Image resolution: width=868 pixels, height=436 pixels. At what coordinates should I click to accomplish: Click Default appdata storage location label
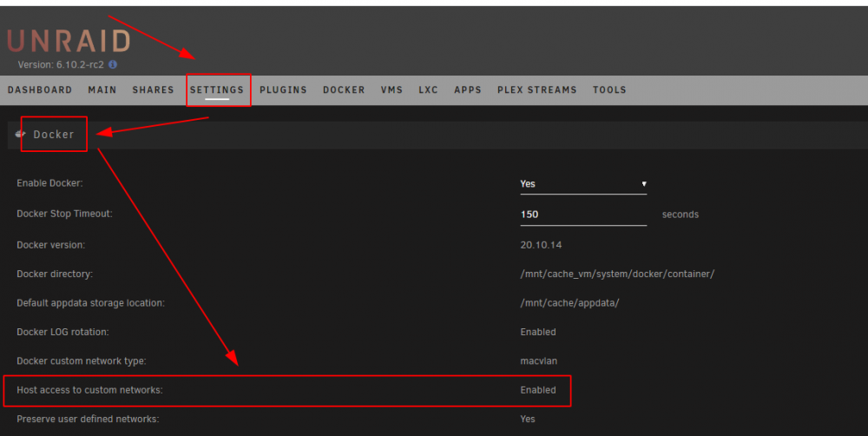[91, 303]
